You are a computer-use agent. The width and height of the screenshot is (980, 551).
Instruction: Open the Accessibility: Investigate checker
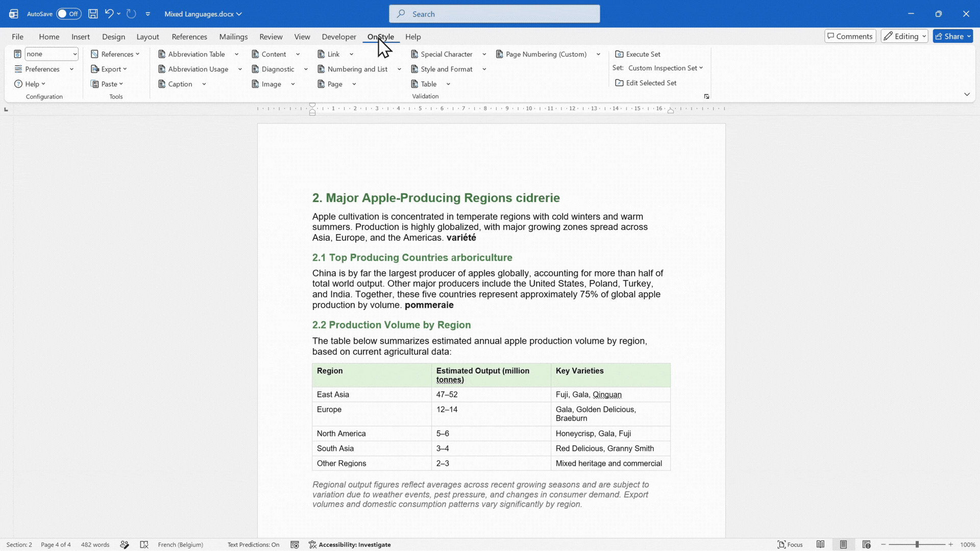coord(350,544)
